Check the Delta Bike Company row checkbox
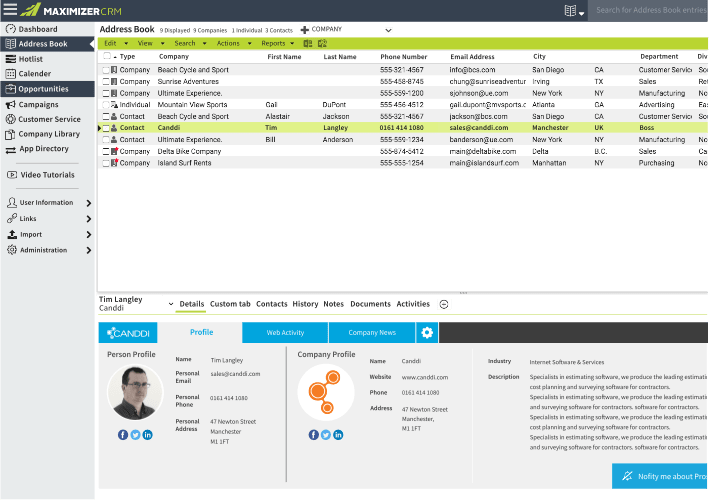 point(106,151)
